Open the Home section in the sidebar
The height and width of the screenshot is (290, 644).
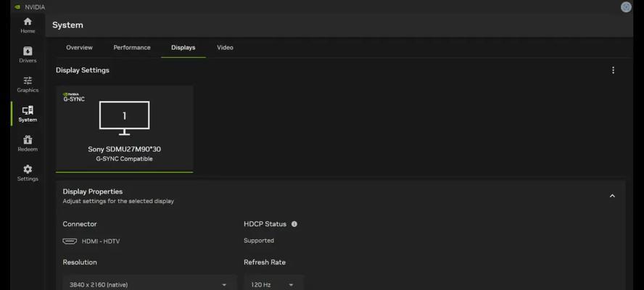tap(28, 25)
